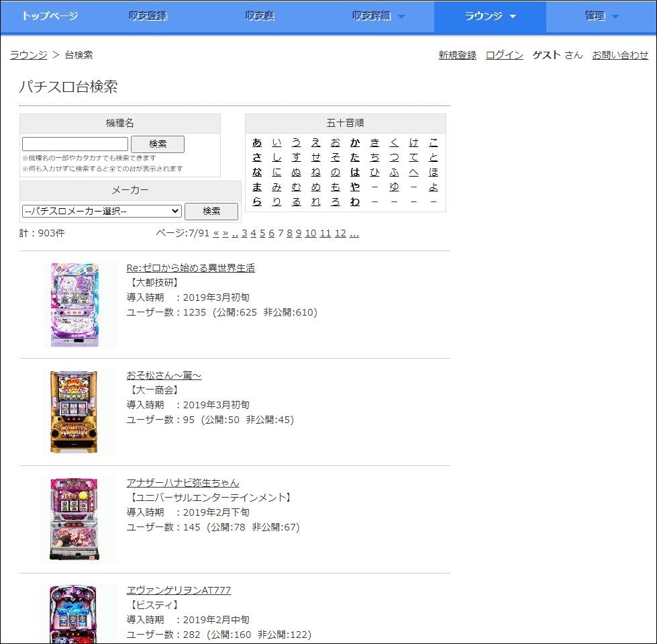Open Re:ゼロから始める異世界生活 title link
Viewport: 657px width, 644px height.
[191, 268]
